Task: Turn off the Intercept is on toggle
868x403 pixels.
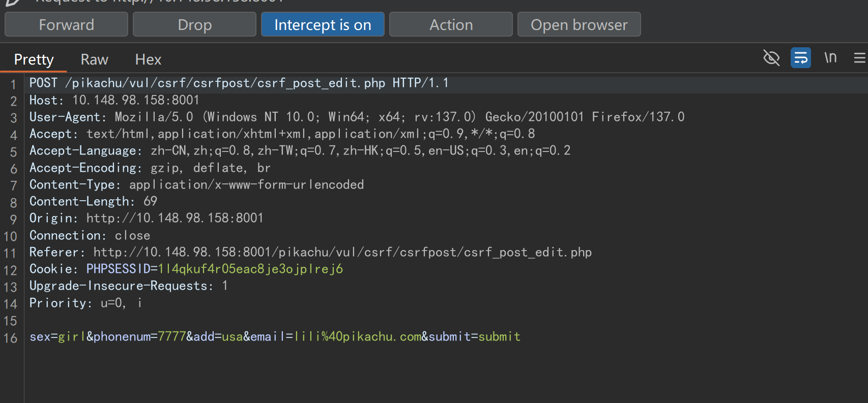Action: pyautogui.click(x=323, y=25)
